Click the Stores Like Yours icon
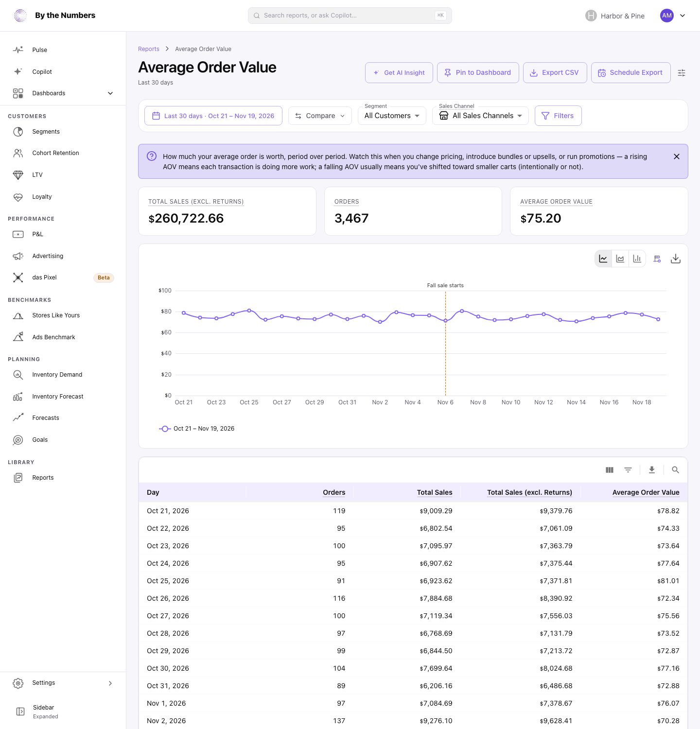 (18, 315)
